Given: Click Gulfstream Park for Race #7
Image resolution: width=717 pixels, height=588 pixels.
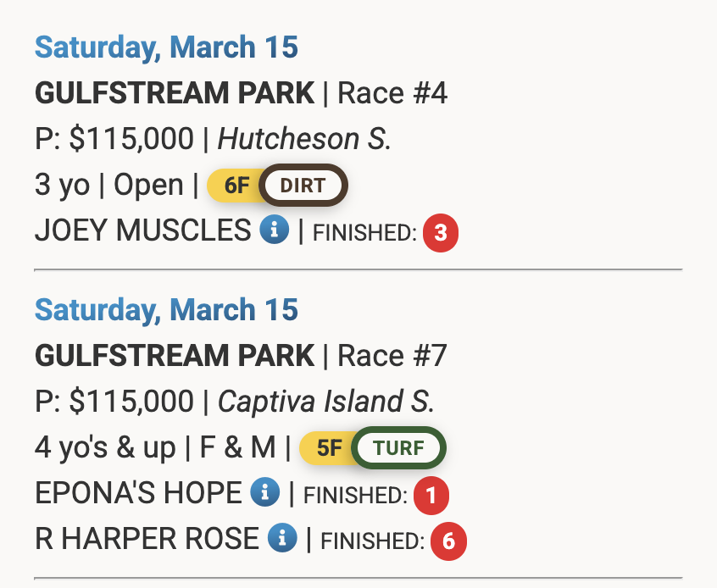Looking at the screenshot, I should [175, 356].
